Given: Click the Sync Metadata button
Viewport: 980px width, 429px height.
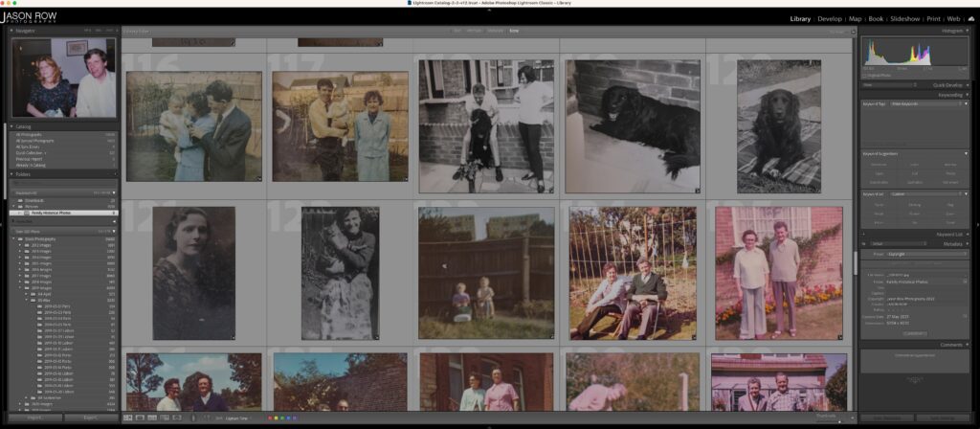Looking at the screenshot, I should click(886, 418).
